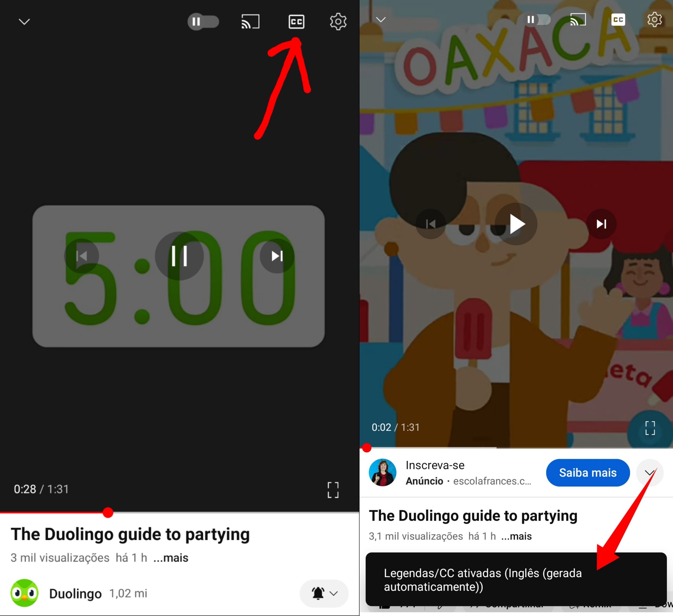Play the right video
The height and width of the screenshot is (616, 673).
point(516,224)
